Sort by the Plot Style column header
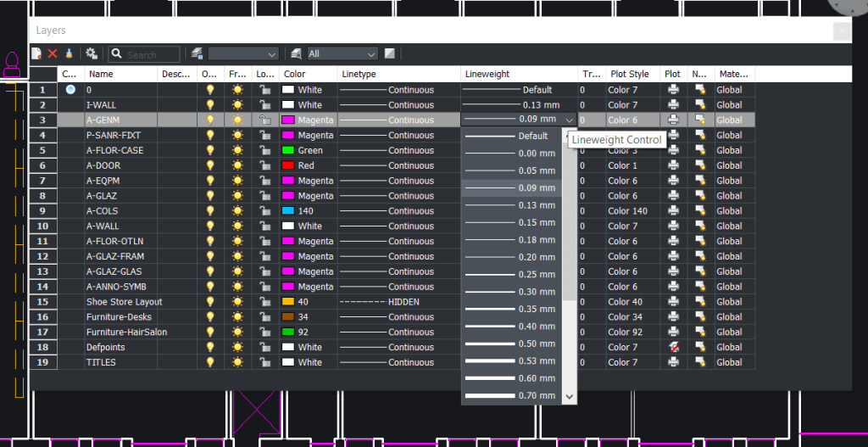This screenshot has height=447, width=868. [632, 74]
